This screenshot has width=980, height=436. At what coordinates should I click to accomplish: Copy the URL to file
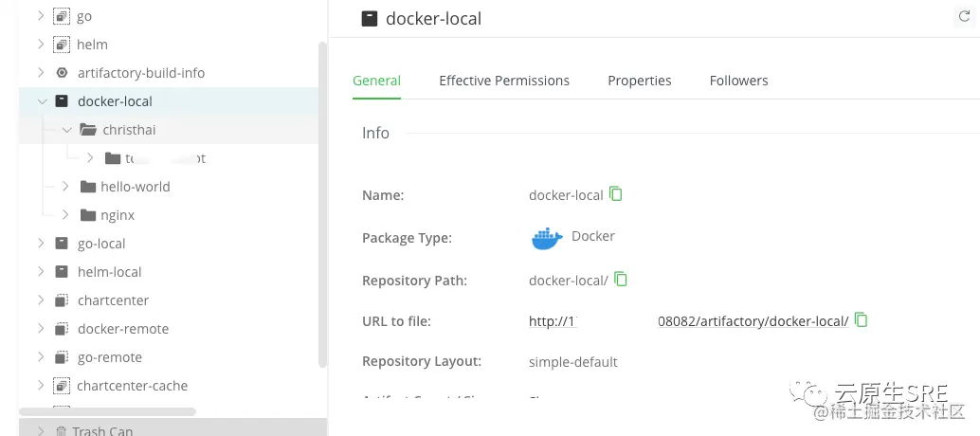[x=861, y=320]
